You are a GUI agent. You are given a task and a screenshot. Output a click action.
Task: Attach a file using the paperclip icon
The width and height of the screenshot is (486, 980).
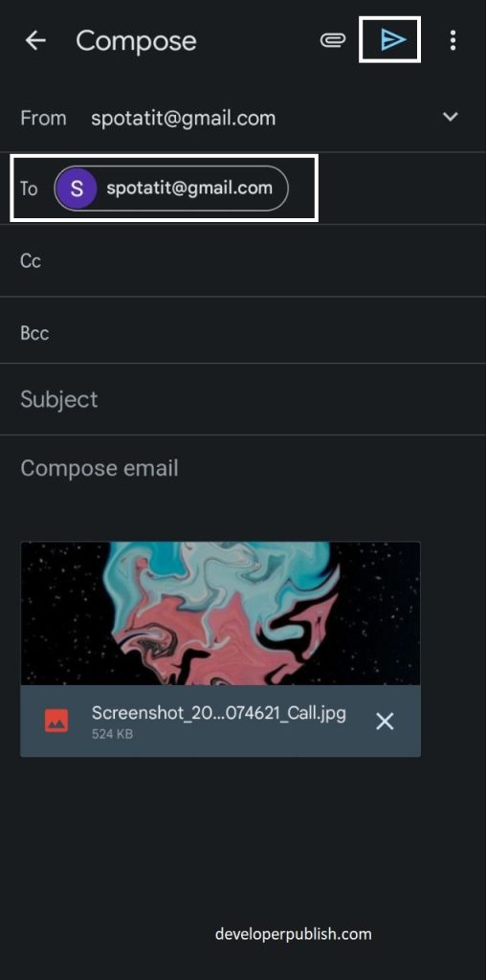pos(333,40)
